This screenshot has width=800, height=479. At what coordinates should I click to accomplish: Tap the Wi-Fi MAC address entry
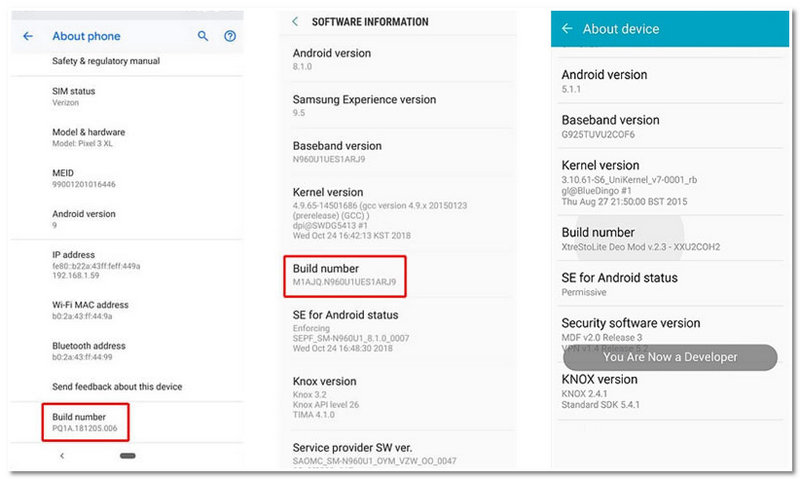[x=90, y=310]
